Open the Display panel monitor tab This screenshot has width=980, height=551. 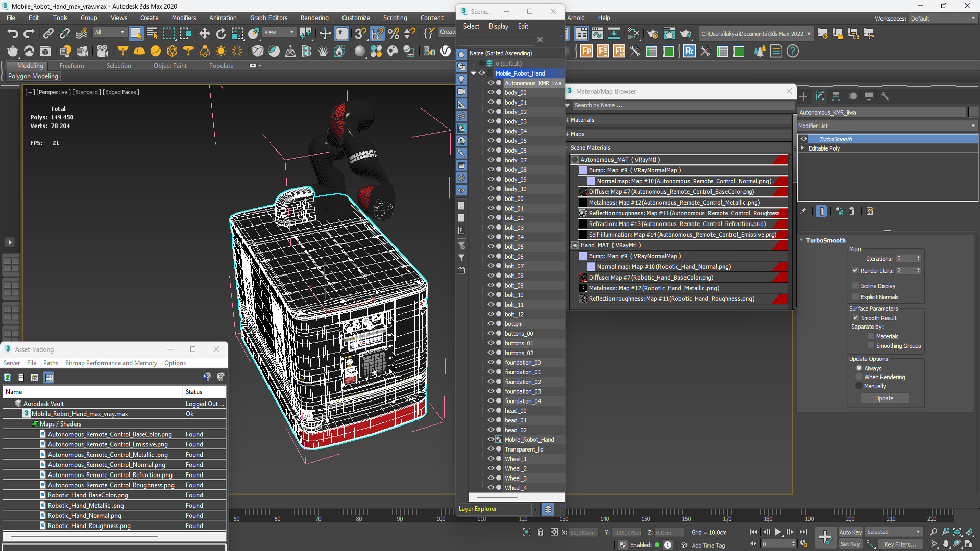tap(869, 96)
